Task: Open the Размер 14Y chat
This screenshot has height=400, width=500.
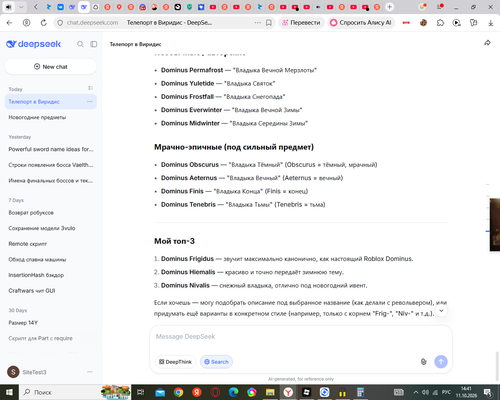Action: pyautogui.click(x=50, y=322)
